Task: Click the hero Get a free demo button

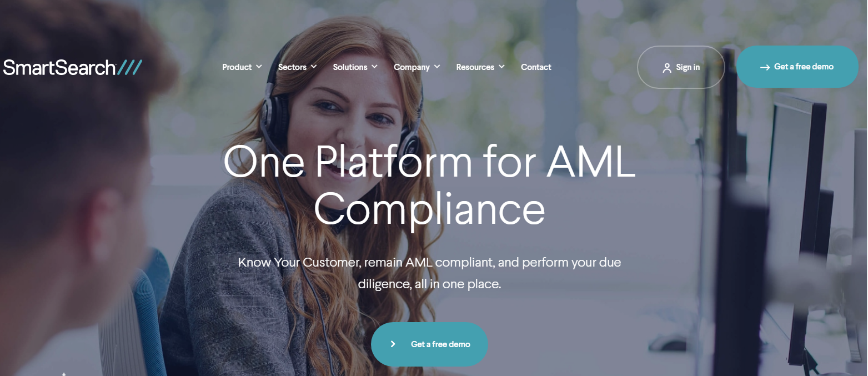Action: pyautogui.click(x=429, y=344)
